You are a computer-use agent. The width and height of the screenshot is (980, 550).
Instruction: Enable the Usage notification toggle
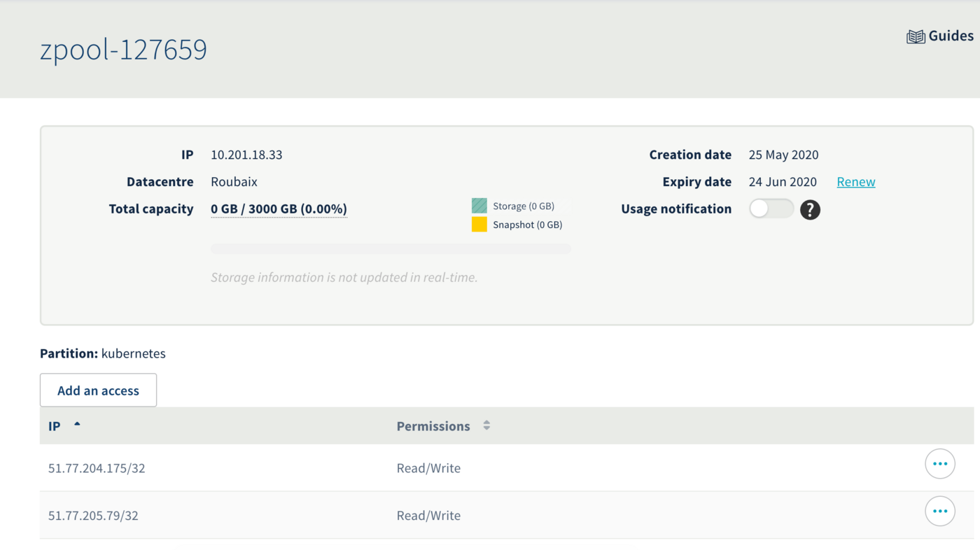click(771, 209)
